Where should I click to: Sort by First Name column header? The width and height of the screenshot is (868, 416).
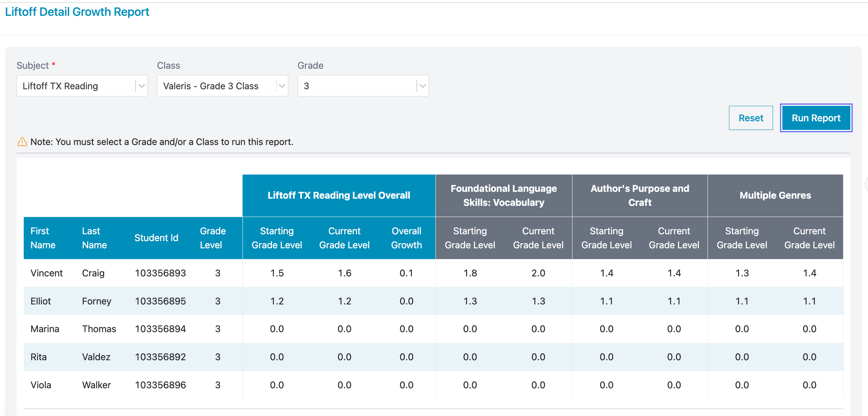click(43, 238)
